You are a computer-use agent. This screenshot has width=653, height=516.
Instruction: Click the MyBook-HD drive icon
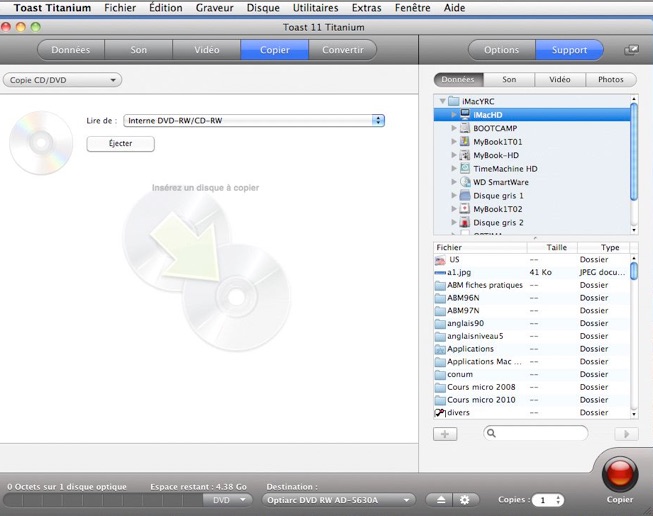click(465, 155)
